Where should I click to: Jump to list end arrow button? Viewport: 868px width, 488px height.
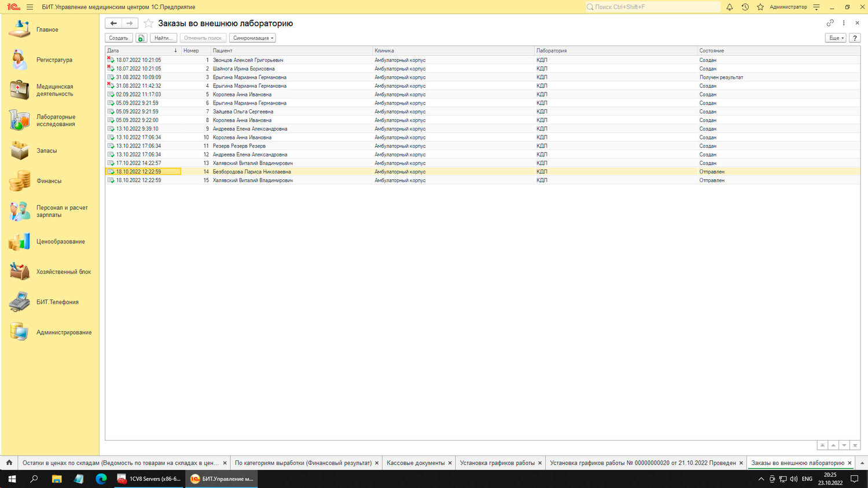pyautogui.click(x=855, y=445)
